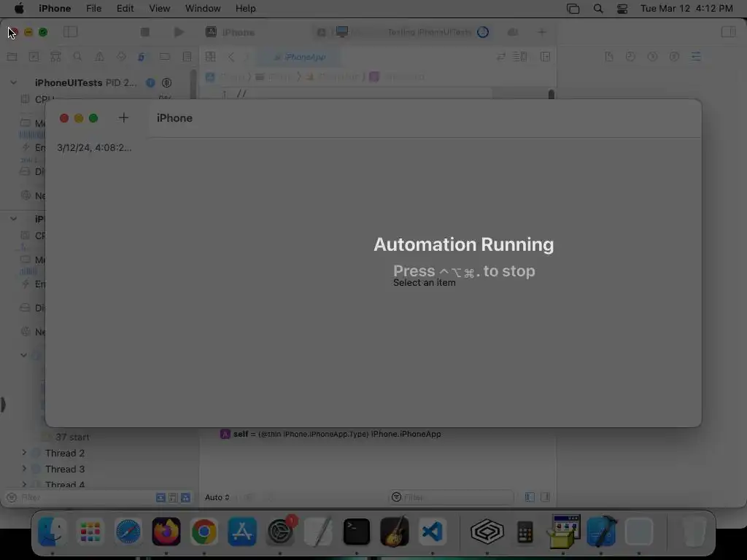Viewport: 747px width, 560px height.
Task: Open the editor options lines icon
Action: [x=519, y=57]
